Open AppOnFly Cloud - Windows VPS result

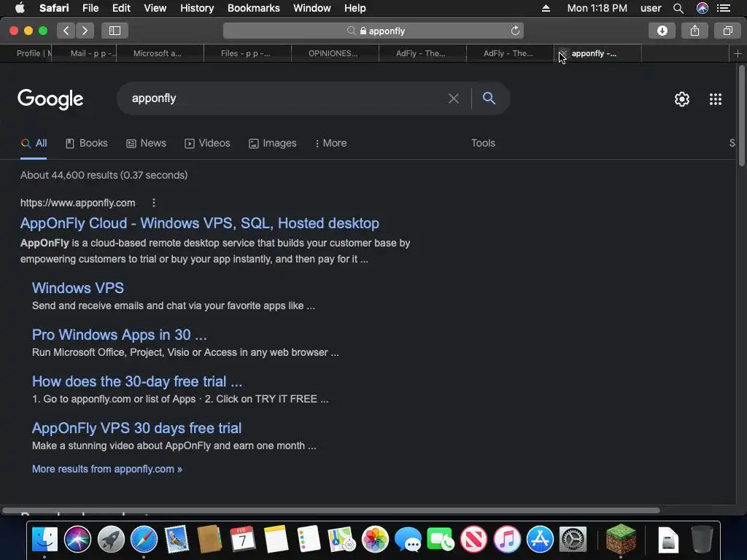tap(200, 223)
